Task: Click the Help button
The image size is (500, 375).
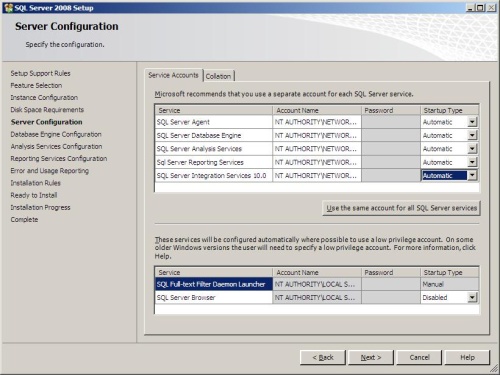Action: [467, 357]
